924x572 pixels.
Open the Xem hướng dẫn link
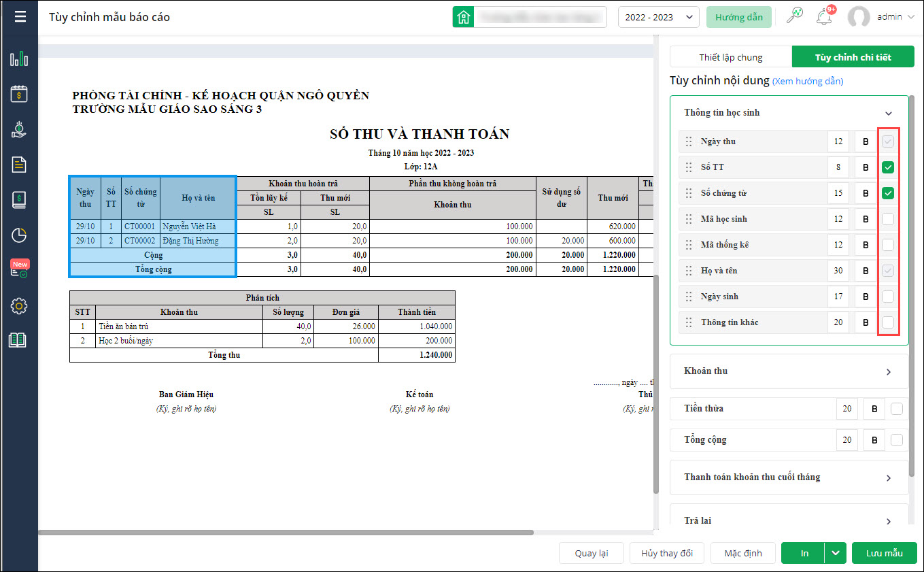808,81
